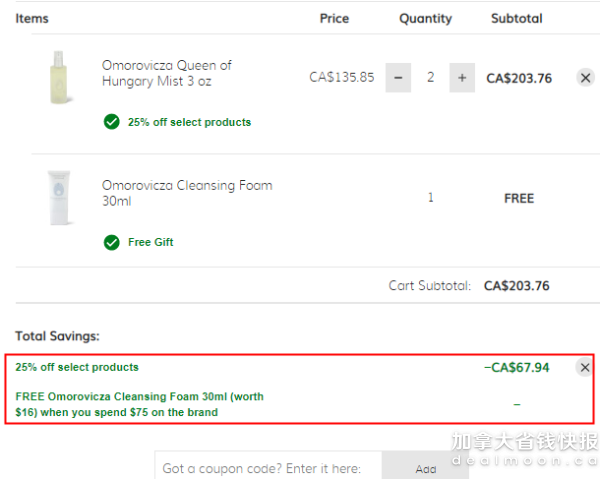Click green checkmark beside Free Gift

pos(111,242)
